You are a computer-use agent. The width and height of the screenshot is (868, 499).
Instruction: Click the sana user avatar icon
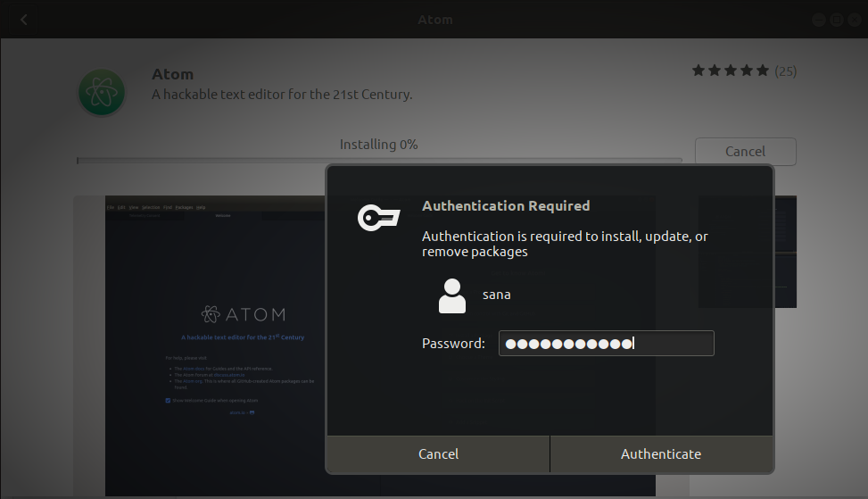click(452, 295)
